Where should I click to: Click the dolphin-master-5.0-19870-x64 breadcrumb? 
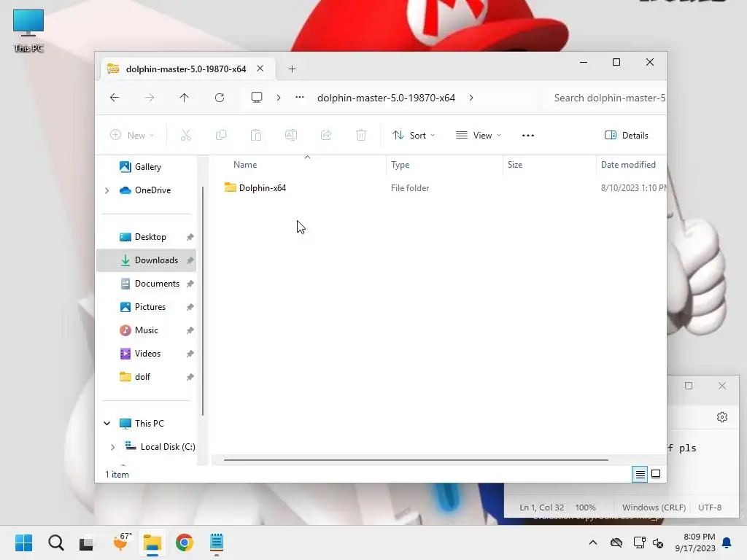387,98
